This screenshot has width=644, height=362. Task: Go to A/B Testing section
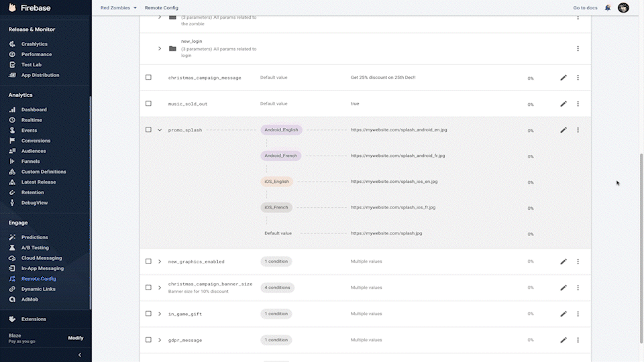click(35, 247)
